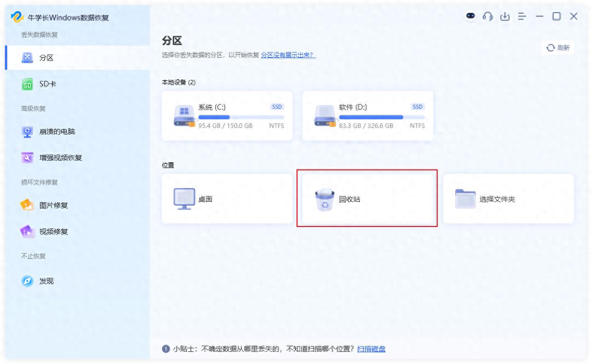591x364 pixels.
Task: Click the SSD badge on 系统 (C:)
Action: coord(277,107)
